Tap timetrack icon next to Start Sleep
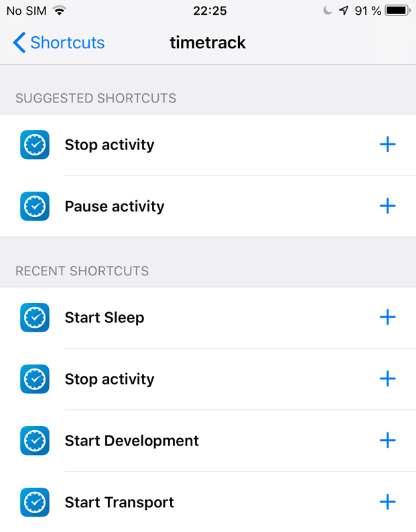This screenshot has width=416, height=532. [x=35, y=318]
